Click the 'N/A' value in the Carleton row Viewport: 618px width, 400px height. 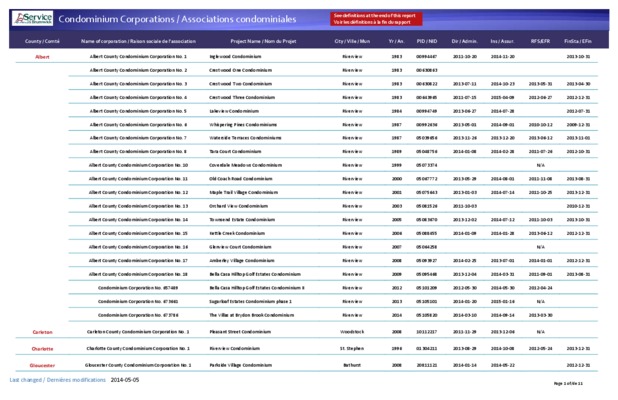pyautogui.click(x=540, y=331)
